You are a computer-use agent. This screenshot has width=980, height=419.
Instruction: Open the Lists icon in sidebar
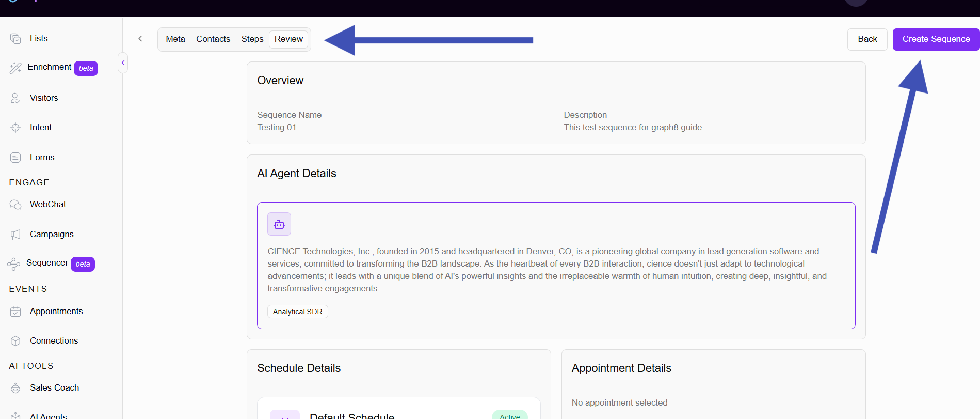coord(15,39)
